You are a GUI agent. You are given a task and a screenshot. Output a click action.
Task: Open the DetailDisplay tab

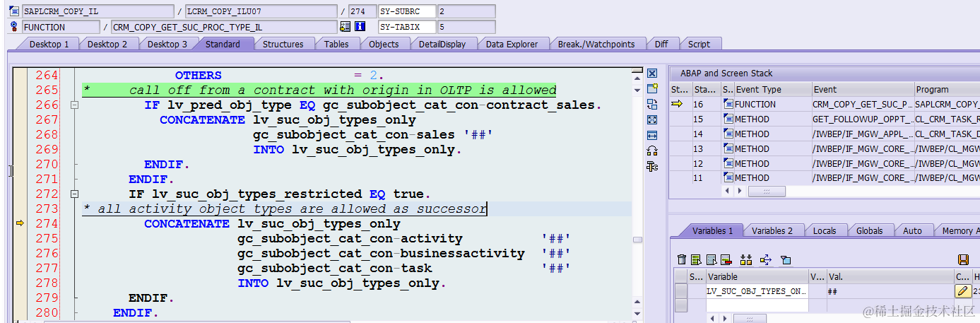[x=442, y=44]
